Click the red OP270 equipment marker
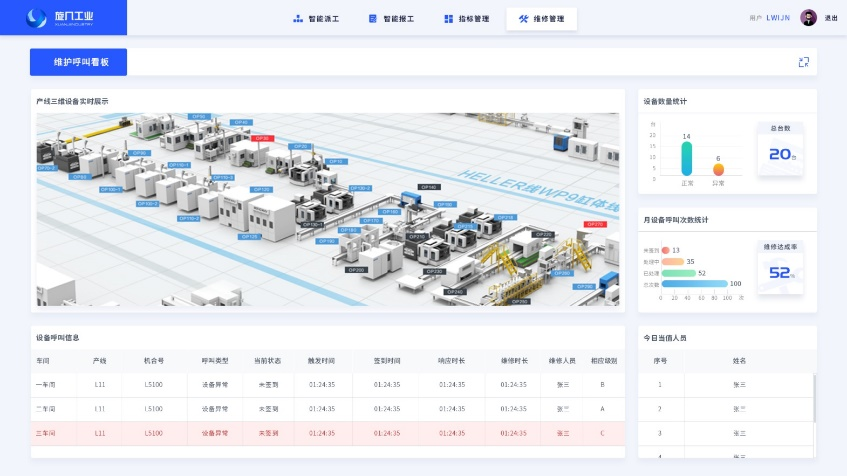The width and height of the screenshot is (847, 476). (595, 224)
